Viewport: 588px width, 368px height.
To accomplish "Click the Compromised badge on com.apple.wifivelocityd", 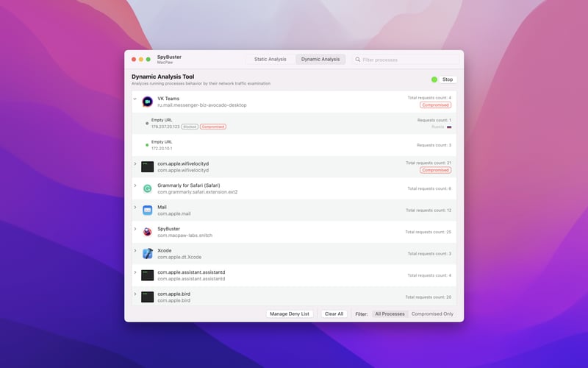I will (435, 170).
